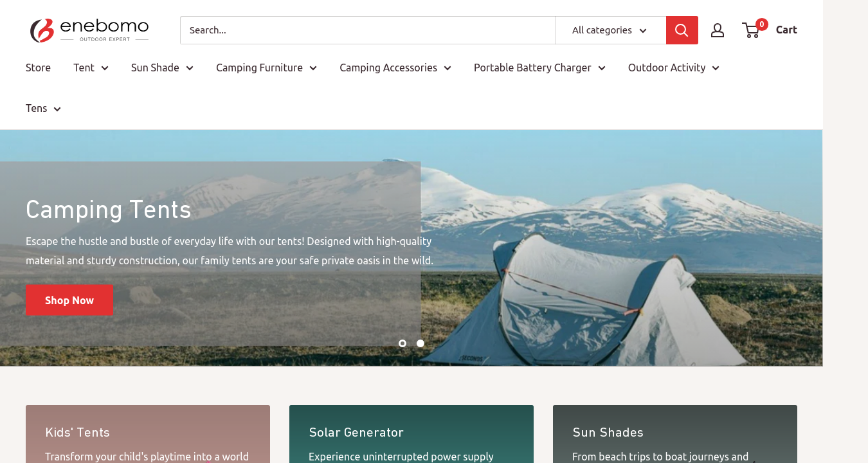Expand the Tent menu chevron
This screenshot has width=868, height=463.
pos(105,68)
